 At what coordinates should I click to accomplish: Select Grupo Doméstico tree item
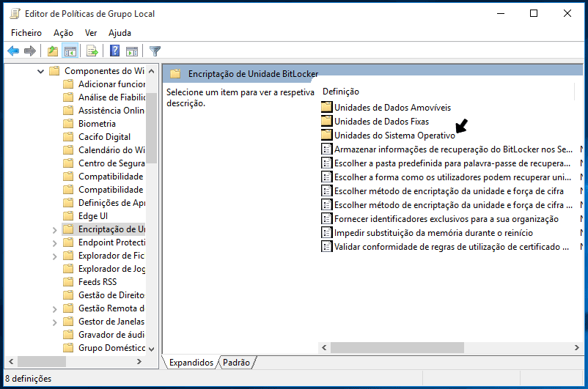(111, 348)
